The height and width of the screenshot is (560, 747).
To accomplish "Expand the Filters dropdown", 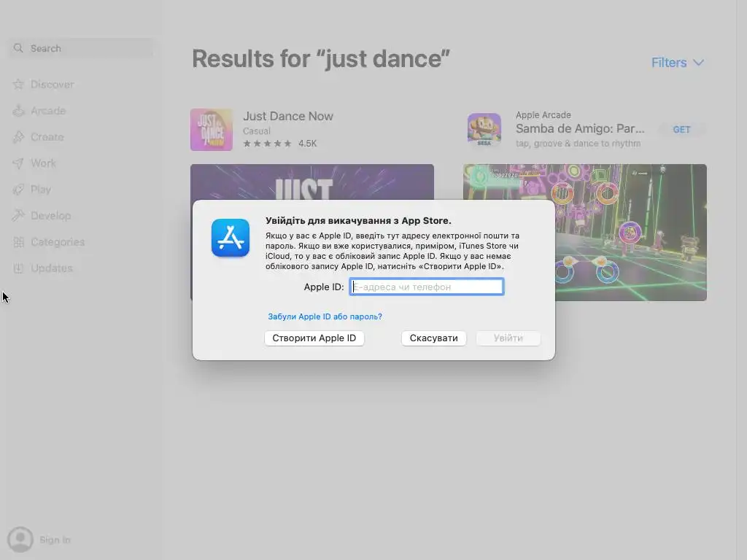I will tap(678, 63).
